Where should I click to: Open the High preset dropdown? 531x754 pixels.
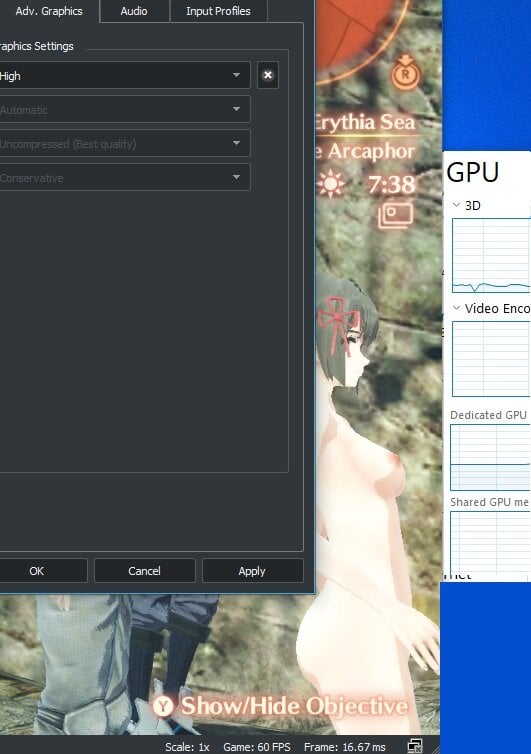124,75
